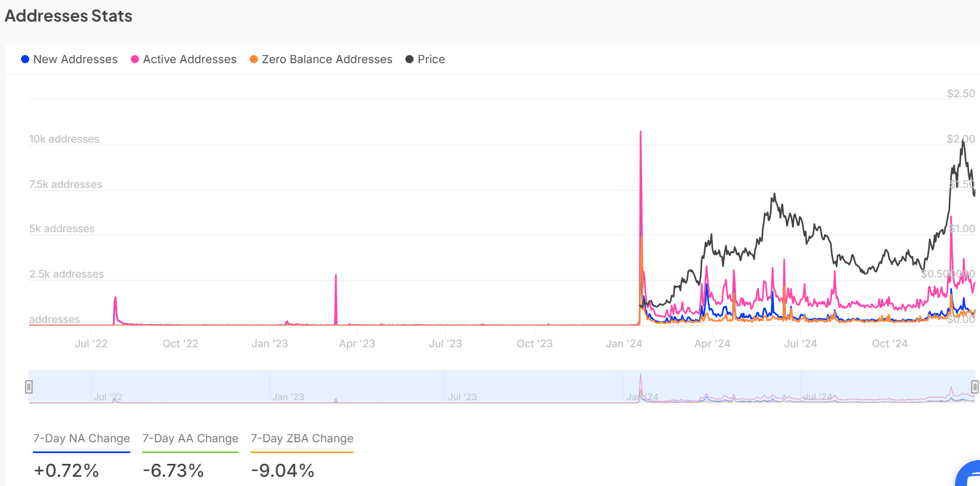Click the Addresses Stats heading
Viewport: 980px width, 486px height.
[69, 16]
